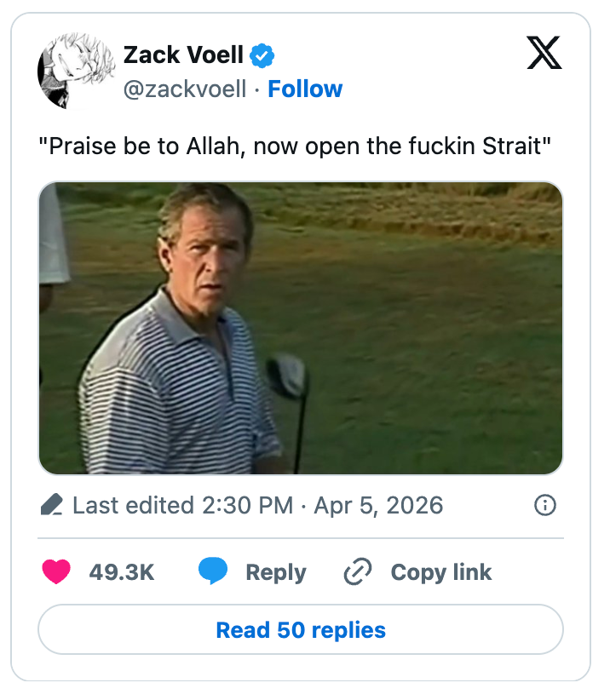Click the 49.3K likes count
This screenshot has width=610, height=700.
tap(122, 572)
